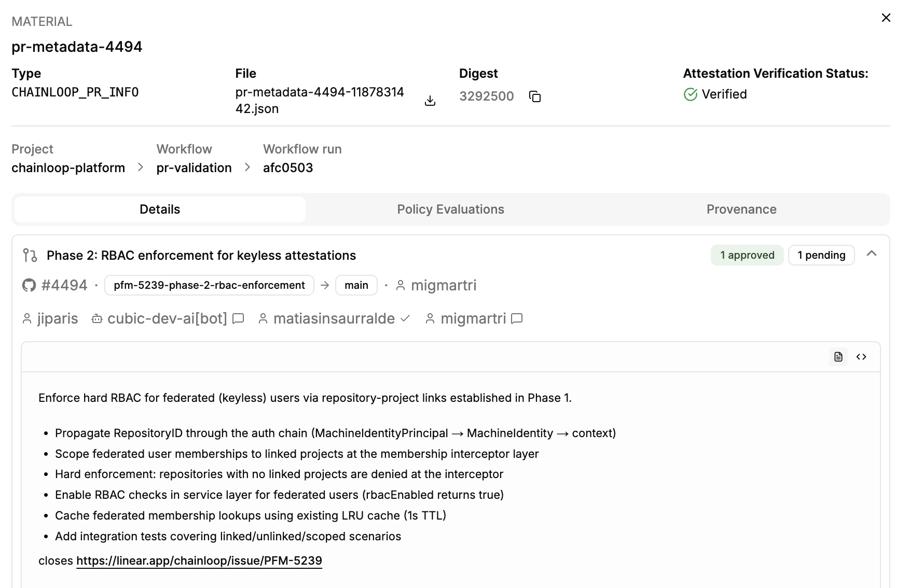Open the Provenance tab
The height and width of the screenshot is (588, 909).
click(741, 209)
